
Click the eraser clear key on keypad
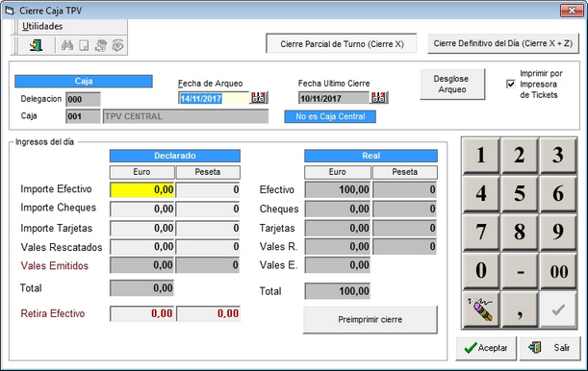click(481, 309)
